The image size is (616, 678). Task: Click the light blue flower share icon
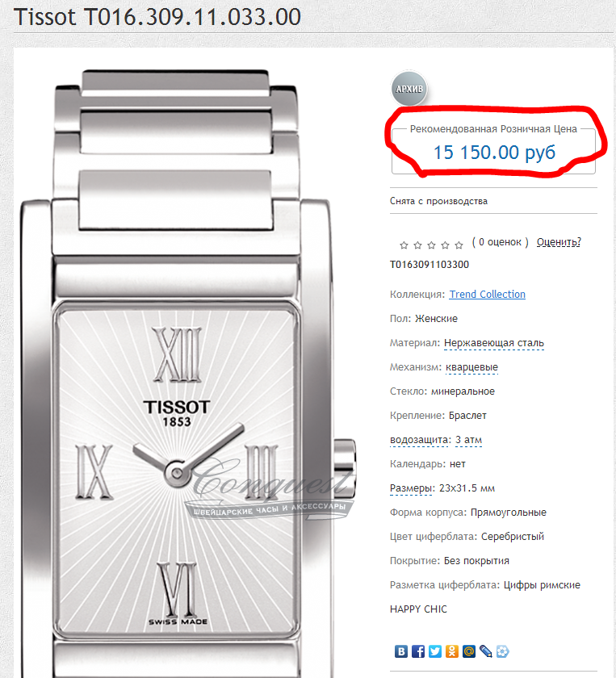(502, 651)
